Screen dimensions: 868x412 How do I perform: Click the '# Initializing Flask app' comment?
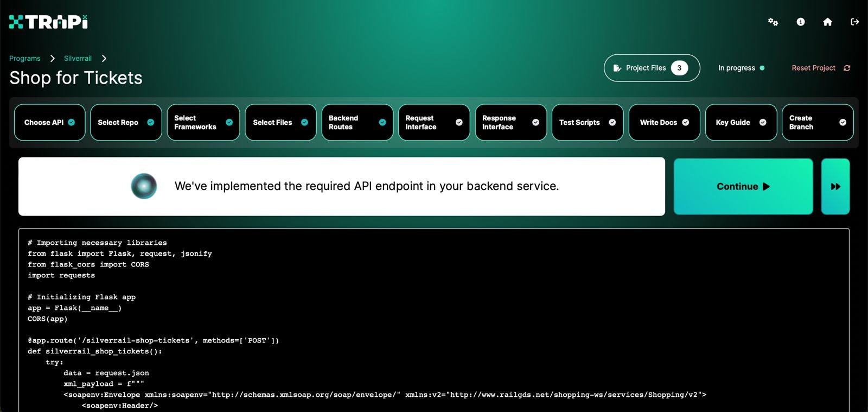(x=82, y=297)
